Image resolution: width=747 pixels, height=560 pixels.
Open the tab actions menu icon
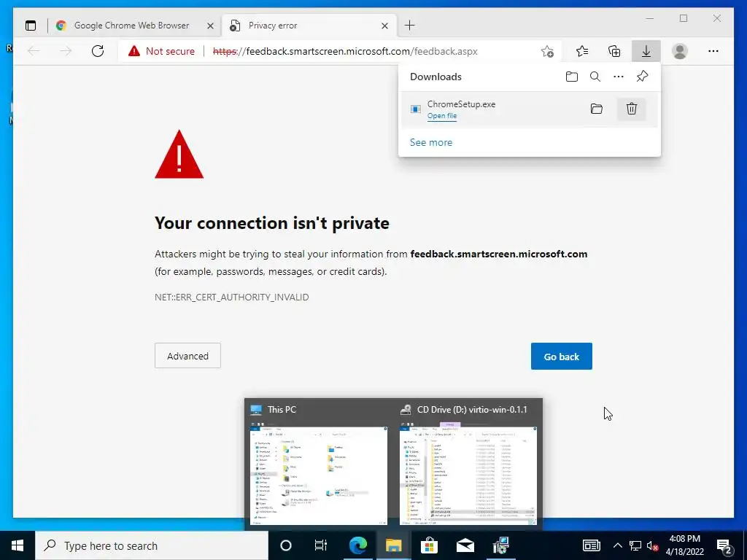point(31,26)
